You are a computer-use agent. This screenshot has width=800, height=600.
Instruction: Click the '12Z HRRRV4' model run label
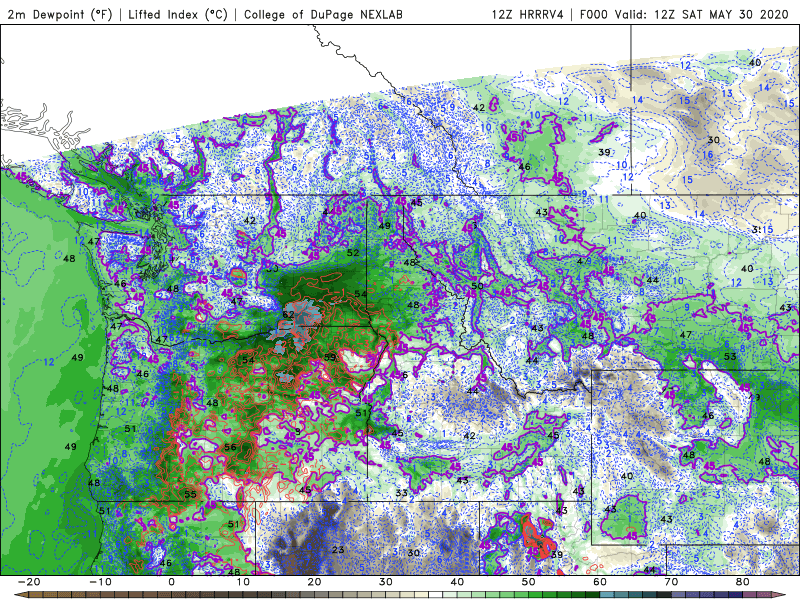[x=527, y=14]
